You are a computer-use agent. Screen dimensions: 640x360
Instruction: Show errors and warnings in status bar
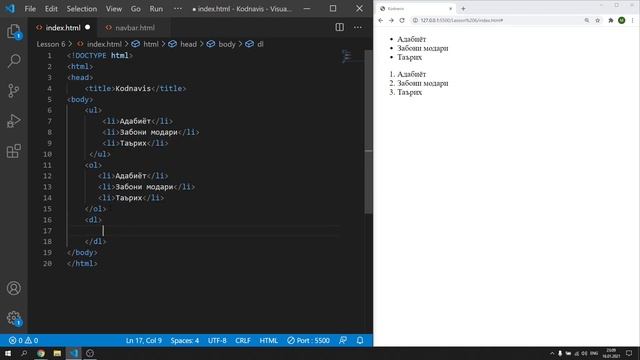[x=23, y=340]
